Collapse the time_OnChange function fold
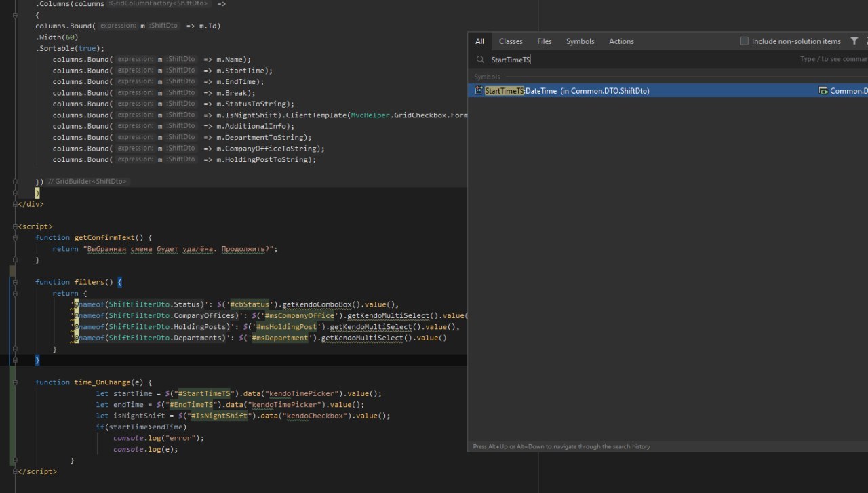This screenshot has height=493, width=868. pyautogui.click(x=16, y=382)
